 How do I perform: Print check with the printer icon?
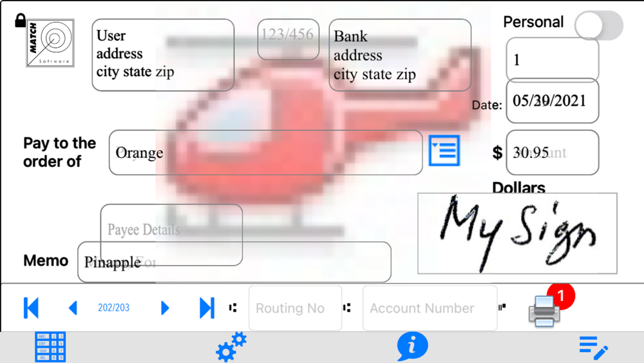click(x=544, y=311)
